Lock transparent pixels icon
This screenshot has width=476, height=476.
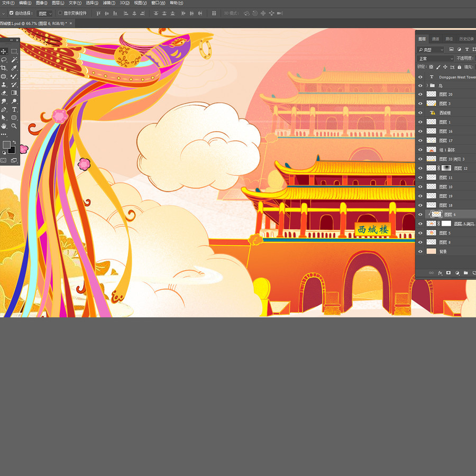point(431,67)
